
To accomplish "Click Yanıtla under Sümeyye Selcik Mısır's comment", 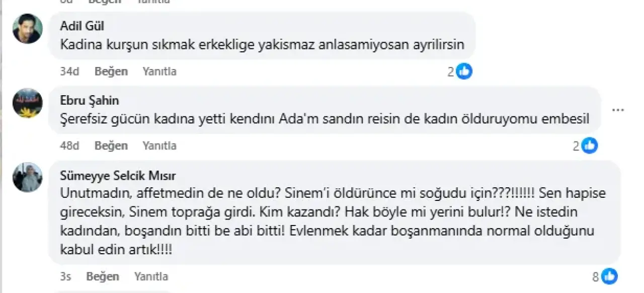I will 151,276.
